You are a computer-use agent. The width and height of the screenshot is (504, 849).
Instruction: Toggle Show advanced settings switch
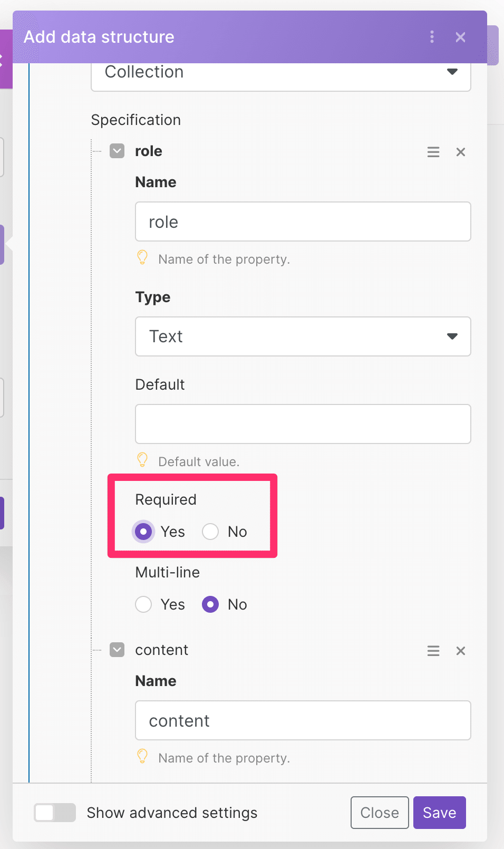55,813
